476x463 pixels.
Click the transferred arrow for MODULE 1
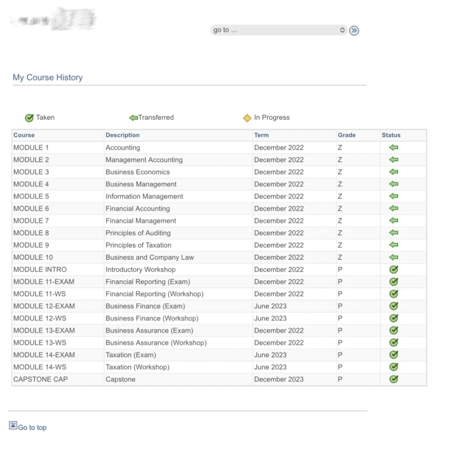point(394,147)
